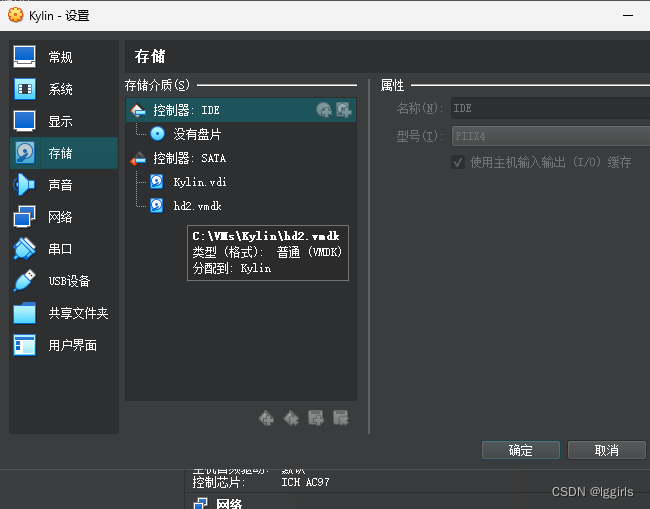Click the 显示 screen icon in sidebar
This screenshot has width=650, height=509.
[x=24, y=121]
